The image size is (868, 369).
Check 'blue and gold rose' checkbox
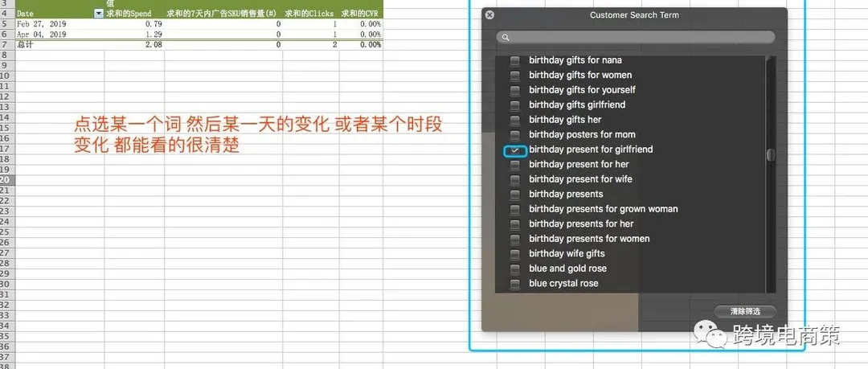pyautogui.click(x=515, y=269)
